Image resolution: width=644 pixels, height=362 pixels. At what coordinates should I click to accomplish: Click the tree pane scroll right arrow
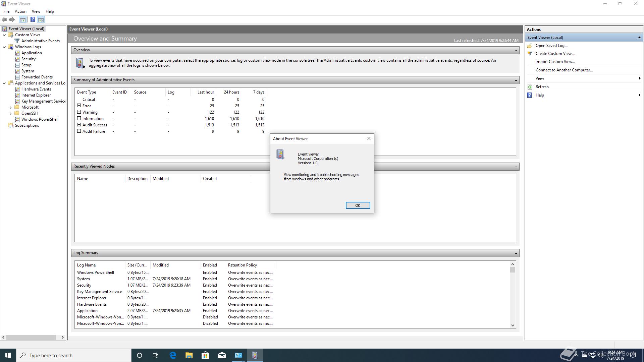(x=62, y=337)
